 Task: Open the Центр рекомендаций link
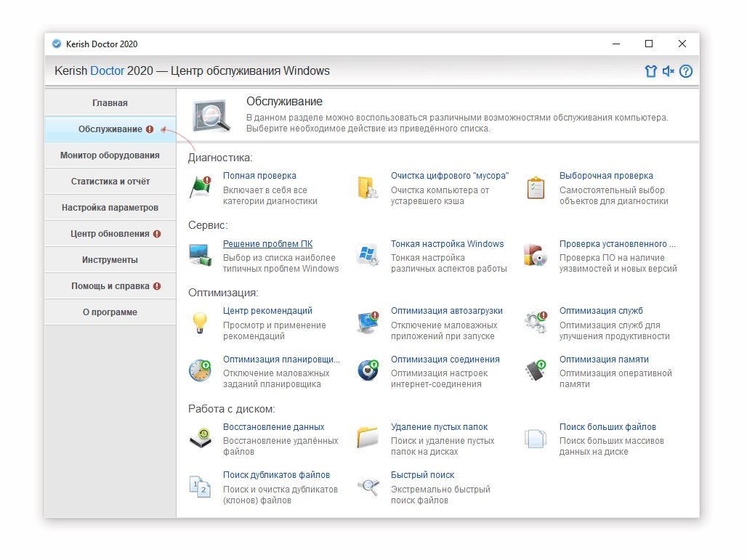pos(267,311)
